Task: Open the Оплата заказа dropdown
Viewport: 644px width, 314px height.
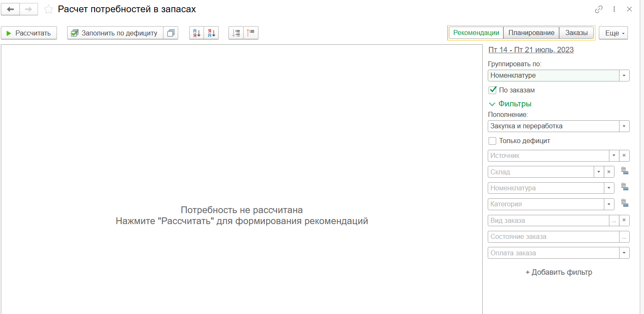Action: (624, 253)
